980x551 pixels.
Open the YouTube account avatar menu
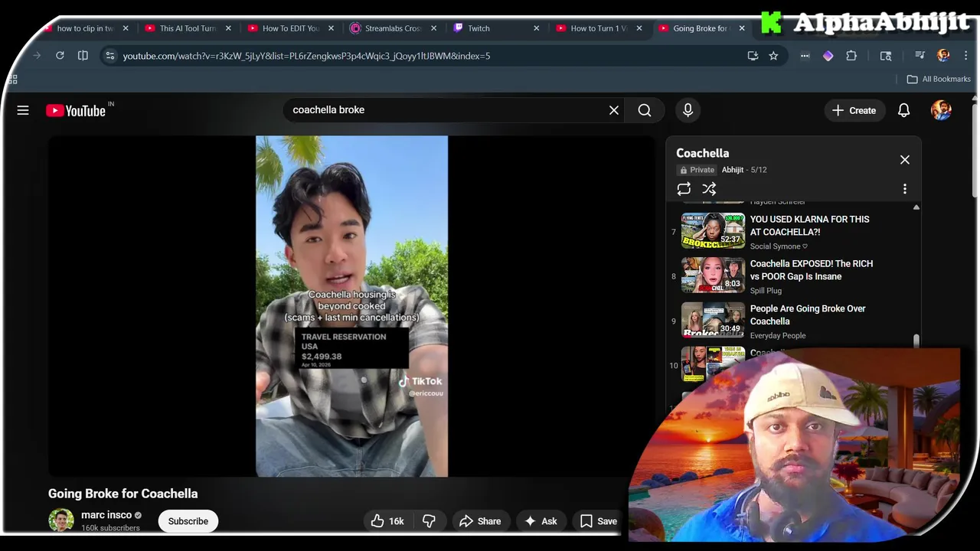click(941, 110)
